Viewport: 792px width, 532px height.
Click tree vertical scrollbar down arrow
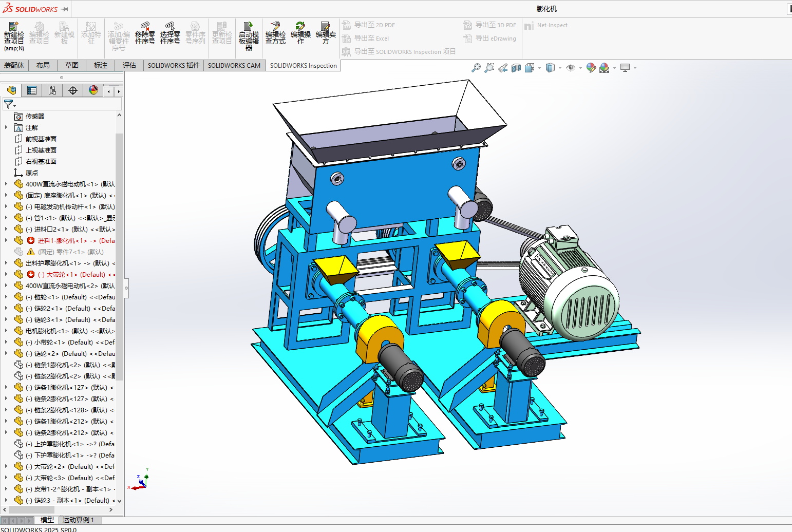pos(119,501)
